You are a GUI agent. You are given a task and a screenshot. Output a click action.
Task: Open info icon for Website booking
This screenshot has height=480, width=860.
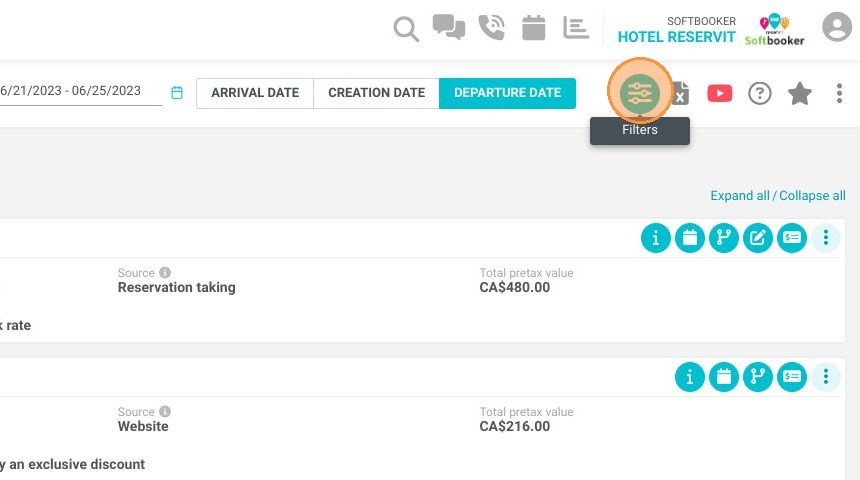pyautogui.click(x=689, y=377)
